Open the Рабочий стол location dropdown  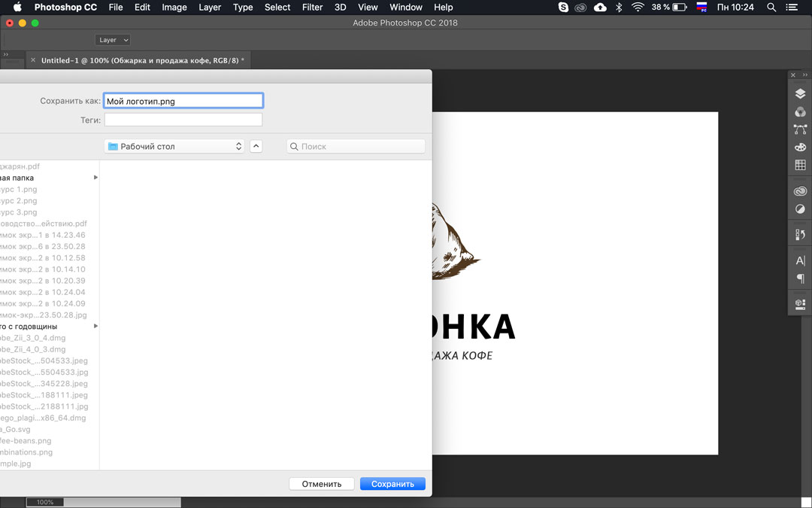click(x=174, y=146)
